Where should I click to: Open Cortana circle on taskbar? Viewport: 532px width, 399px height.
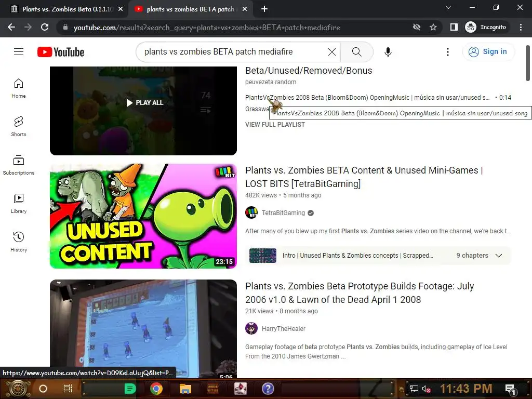pyautogui.click(x=43, y=389)
